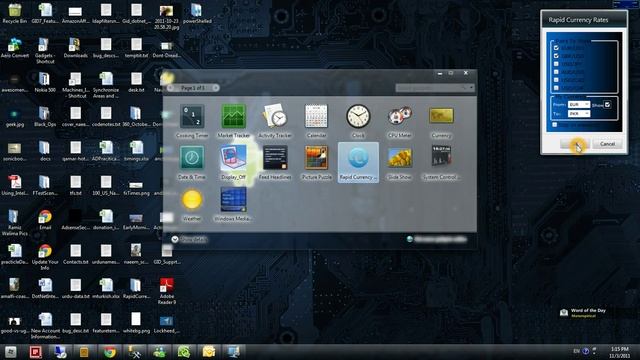Select the Calendar gadget
The image size is (640, 360).
pos(316,121)
